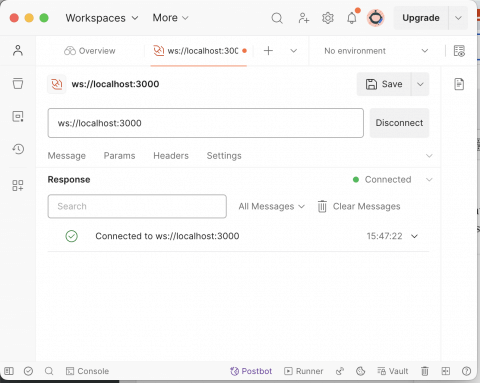Expand the Connected message entry chevron
Viewport: 480px width, 383px height.
pyautogui.click(x=414, y=236)
